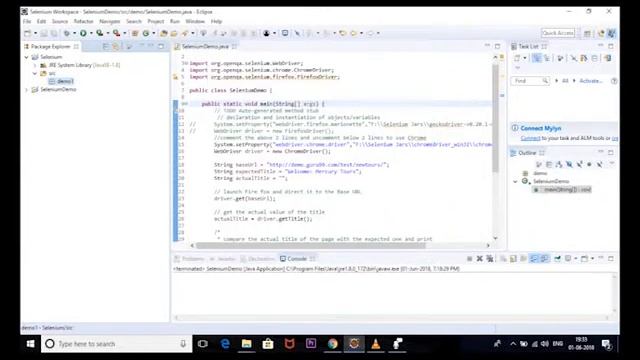Click the green Run button in toolbar
This screenshot has height=360, width=640.
(83, 33)
